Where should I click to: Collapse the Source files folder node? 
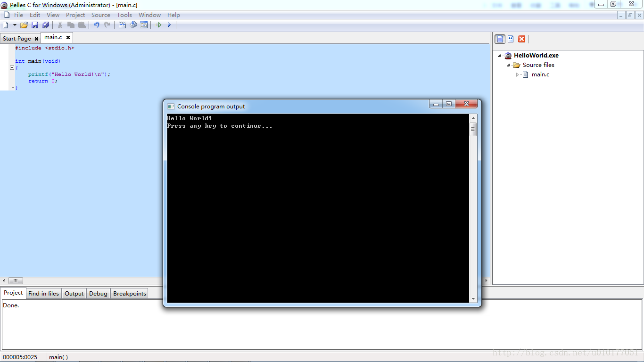508,65
